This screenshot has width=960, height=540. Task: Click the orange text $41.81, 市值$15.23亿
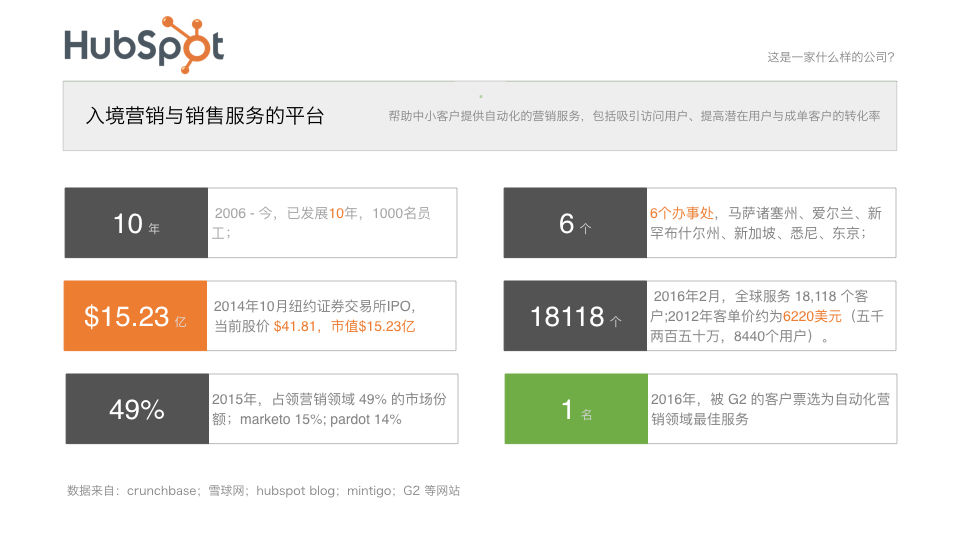[344, 326]
